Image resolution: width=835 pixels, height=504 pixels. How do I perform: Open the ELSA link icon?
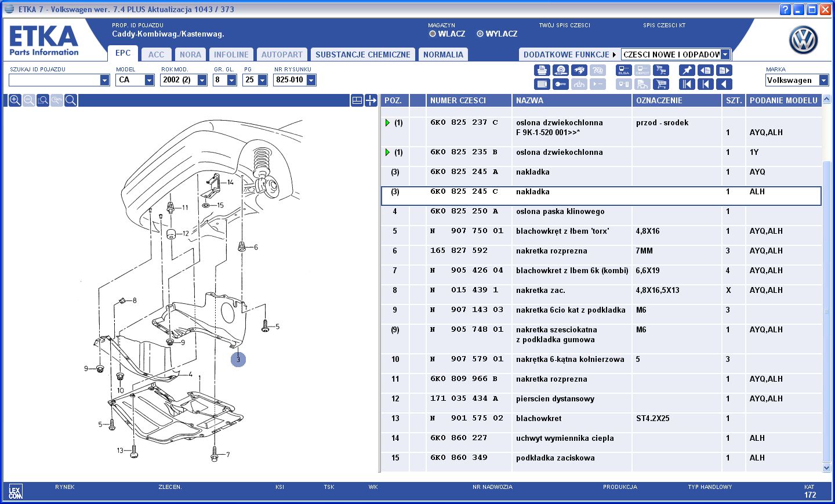[x=623, y=70]
